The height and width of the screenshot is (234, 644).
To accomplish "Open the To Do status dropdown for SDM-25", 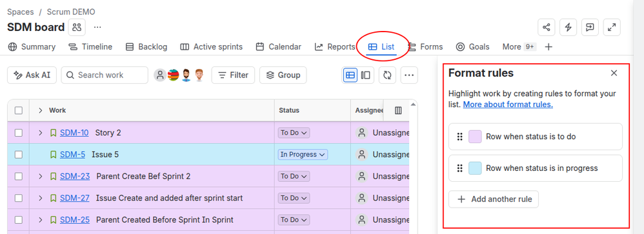I will [x=294, y=220].
